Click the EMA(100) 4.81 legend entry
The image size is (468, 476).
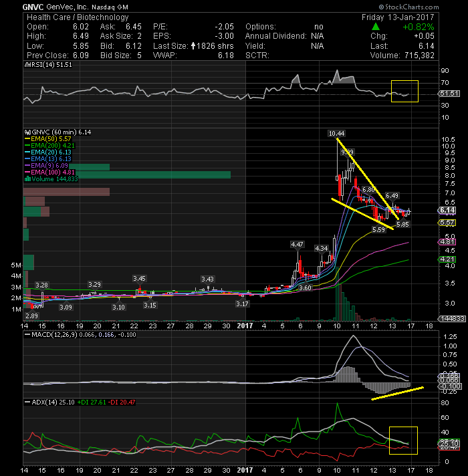click(x=49, y=172)
